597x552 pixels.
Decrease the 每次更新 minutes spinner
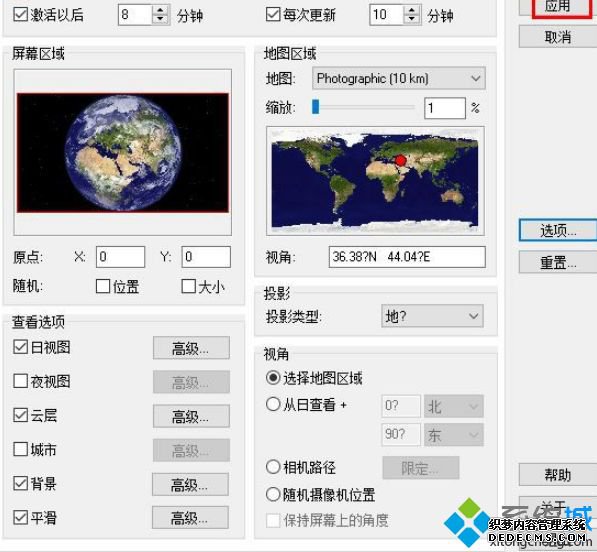(412, 19)
